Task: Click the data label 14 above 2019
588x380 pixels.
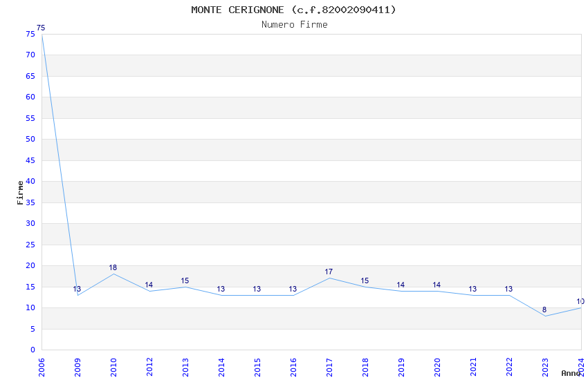Action: tap(401, 285)
